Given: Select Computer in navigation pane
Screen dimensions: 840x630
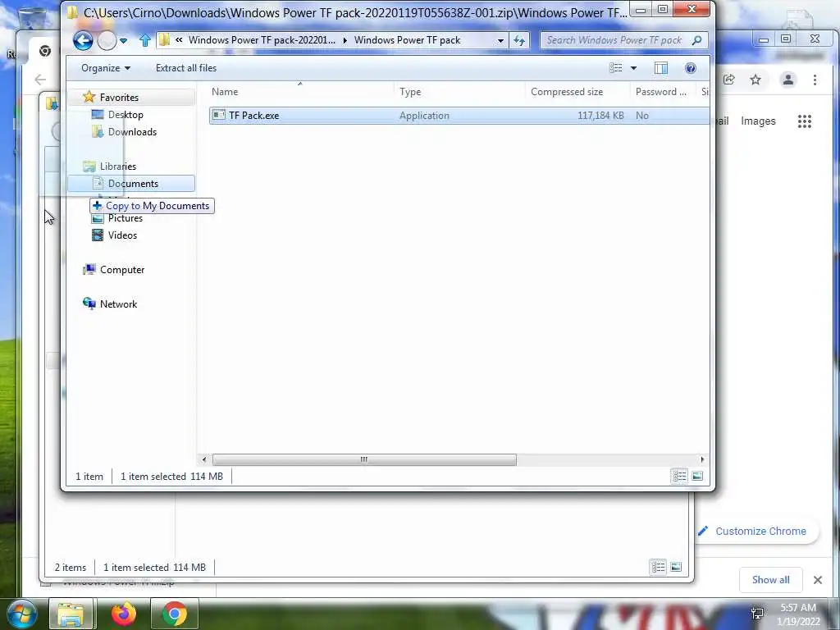Looking at the screenshot, I should pyautogui.click(x=122, y=269).
